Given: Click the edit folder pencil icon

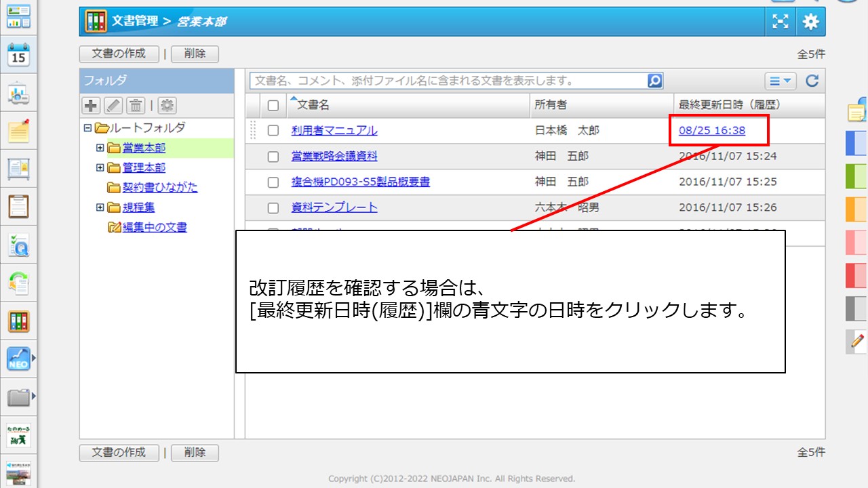Looking at the screenshot, I should pyautogui.click(x=113, y=105).
